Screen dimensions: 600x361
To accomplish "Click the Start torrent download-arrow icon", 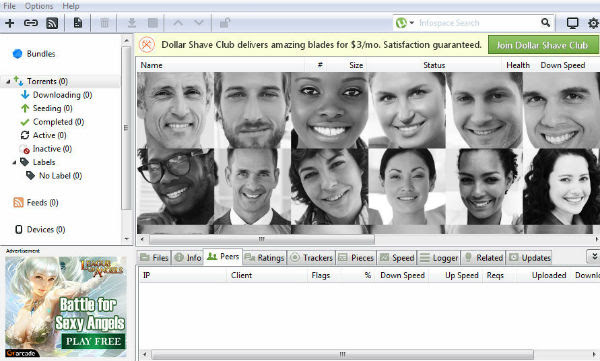I will [x=132, y=23].
